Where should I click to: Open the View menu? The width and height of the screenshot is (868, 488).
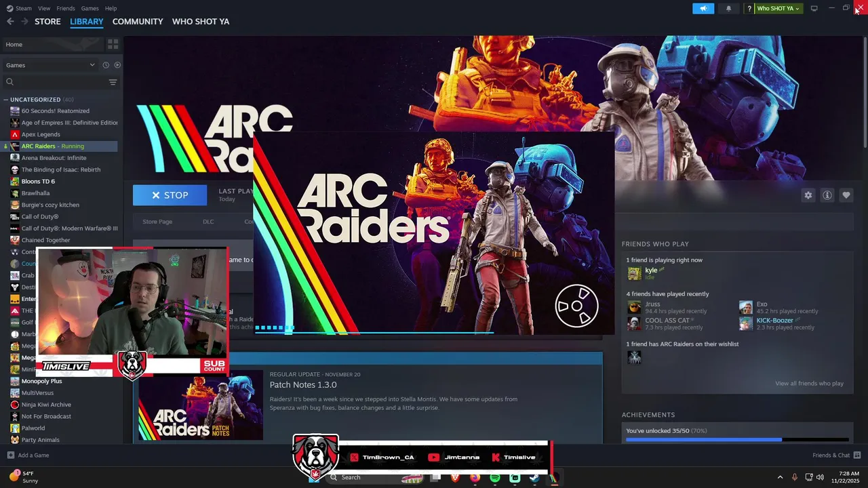(x=44, y=8)
